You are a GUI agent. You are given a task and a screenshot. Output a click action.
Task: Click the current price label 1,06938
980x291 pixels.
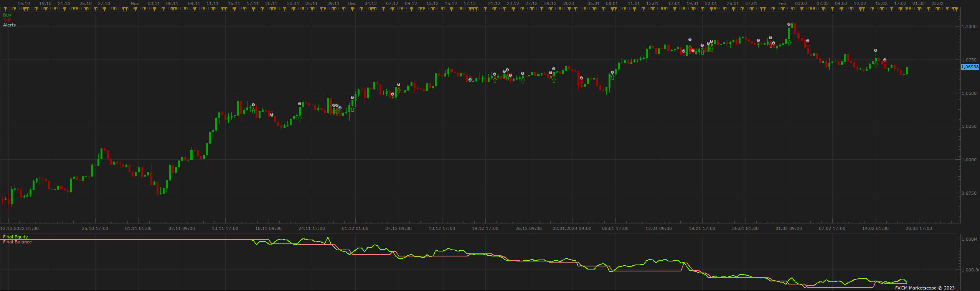coord(970,67)
